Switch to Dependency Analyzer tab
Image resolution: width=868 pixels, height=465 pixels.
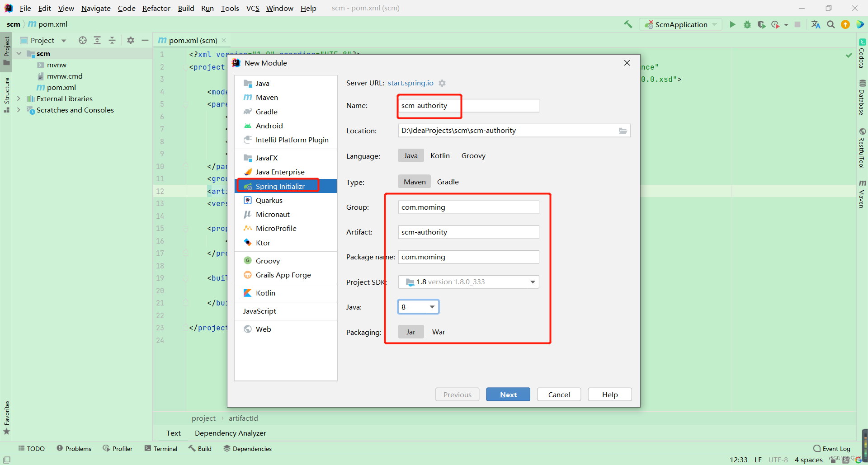[231, 433]
